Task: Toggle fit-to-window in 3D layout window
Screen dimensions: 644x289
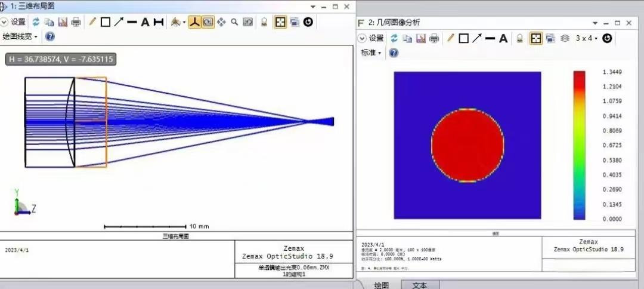Action: point(280,21)
